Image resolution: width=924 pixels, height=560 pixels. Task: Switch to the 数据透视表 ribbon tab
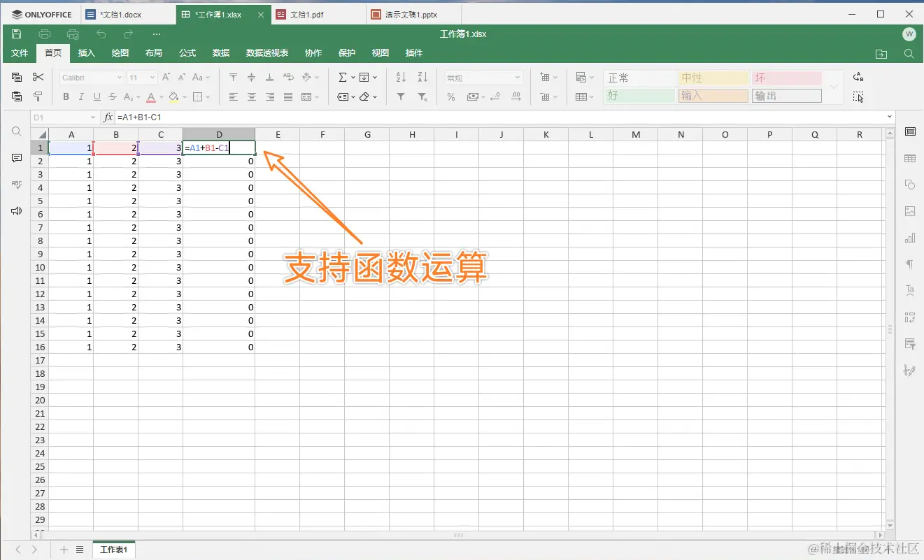coord(267,53)
